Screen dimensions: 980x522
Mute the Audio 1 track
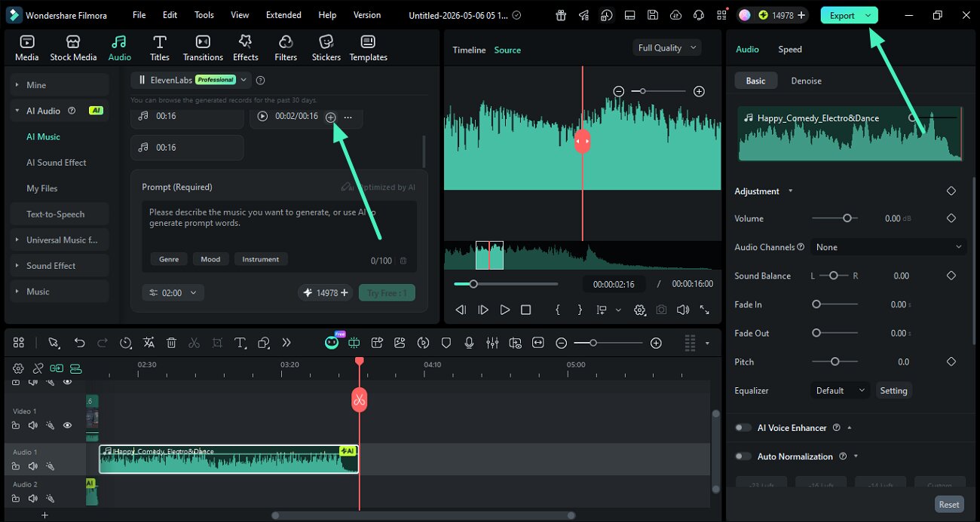pyautogui.click(x=32, y=466)
